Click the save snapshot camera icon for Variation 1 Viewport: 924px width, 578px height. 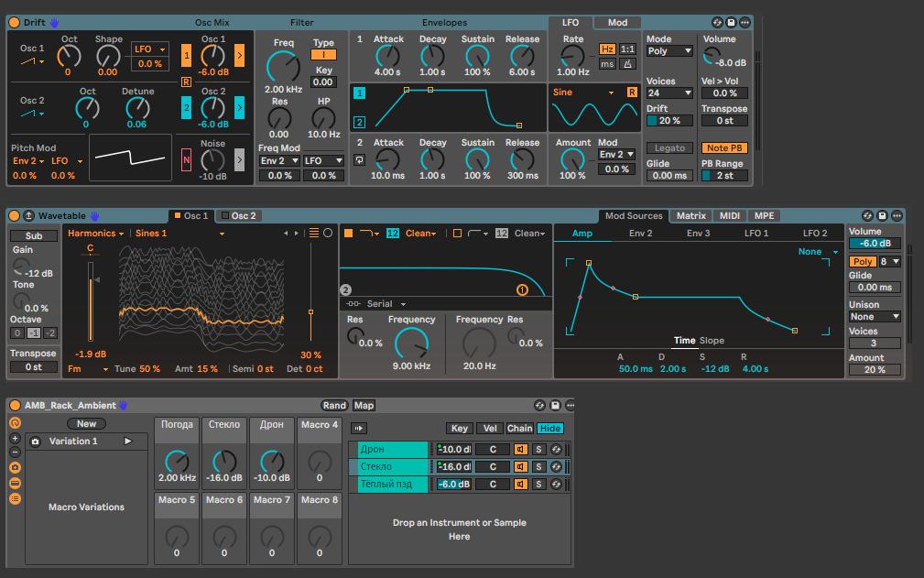[36, 442]
